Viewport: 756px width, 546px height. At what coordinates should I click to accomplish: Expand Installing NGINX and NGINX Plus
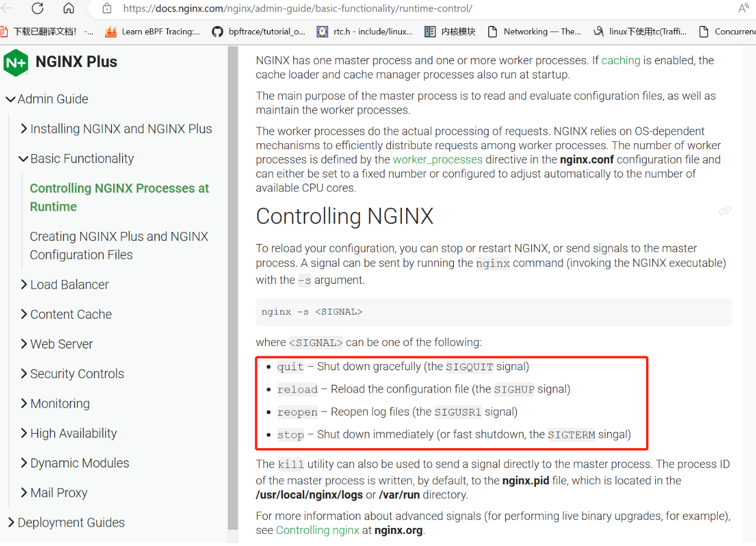24,129
